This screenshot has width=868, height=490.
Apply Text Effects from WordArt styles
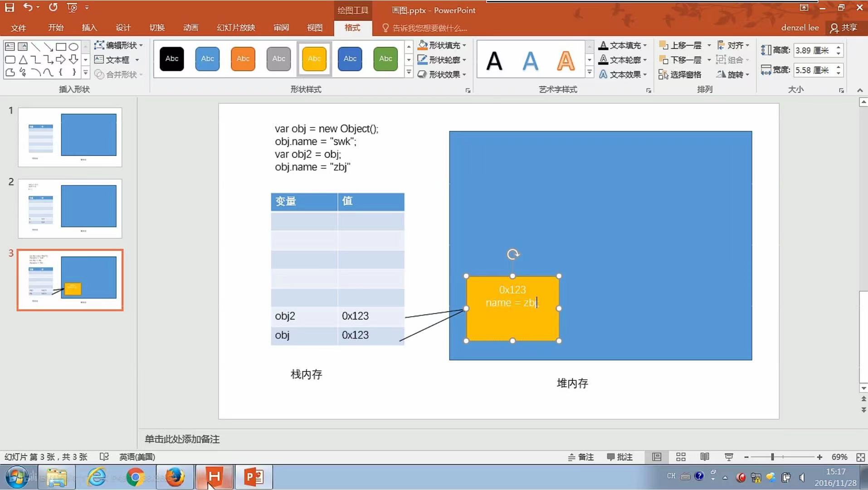623,74
